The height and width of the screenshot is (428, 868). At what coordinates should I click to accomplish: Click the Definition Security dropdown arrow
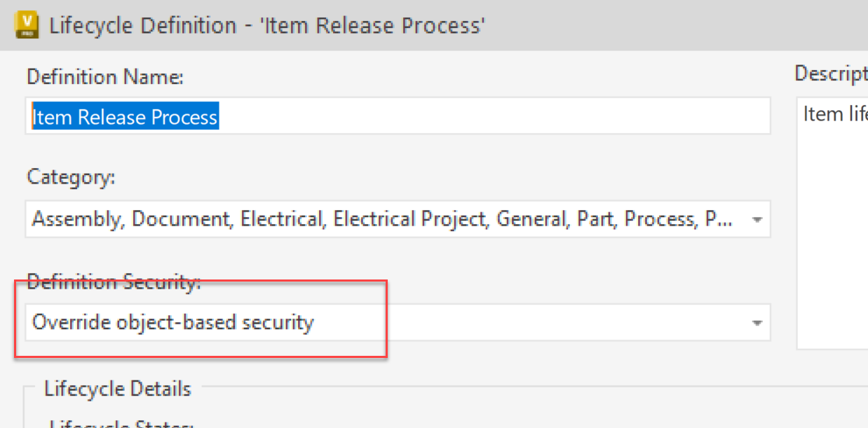click(757, 322)
